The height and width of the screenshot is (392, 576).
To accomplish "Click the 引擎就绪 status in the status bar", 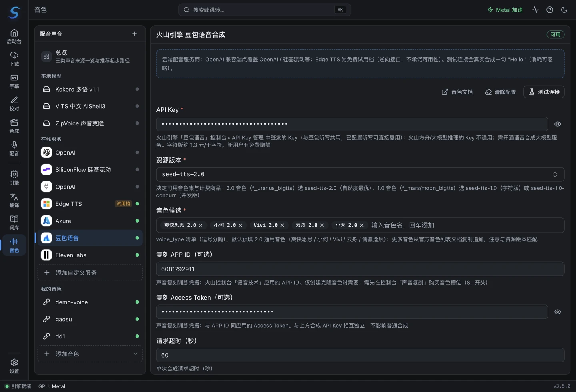I will coord(18,386).
